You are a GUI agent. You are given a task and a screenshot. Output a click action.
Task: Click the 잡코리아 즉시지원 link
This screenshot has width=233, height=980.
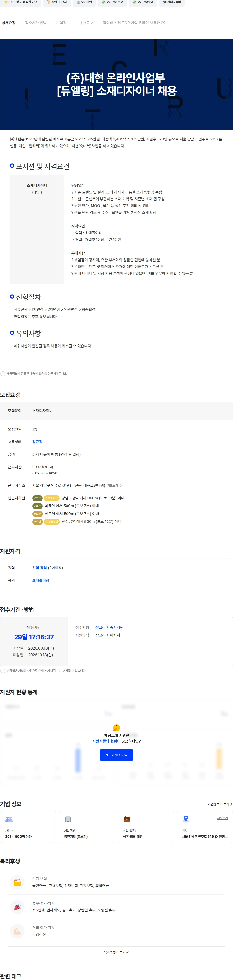pos(109,627)
